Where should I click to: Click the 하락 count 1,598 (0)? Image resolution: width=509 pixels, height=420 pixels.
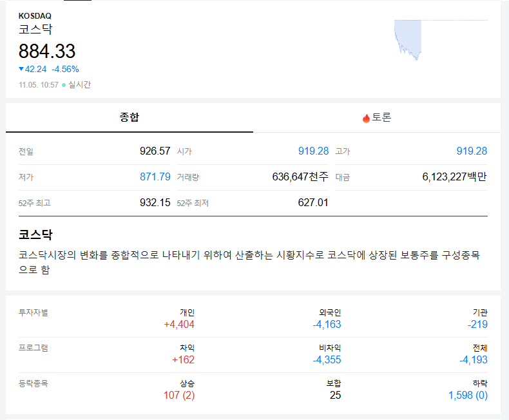pyautogui.click(x=468, y=396)
